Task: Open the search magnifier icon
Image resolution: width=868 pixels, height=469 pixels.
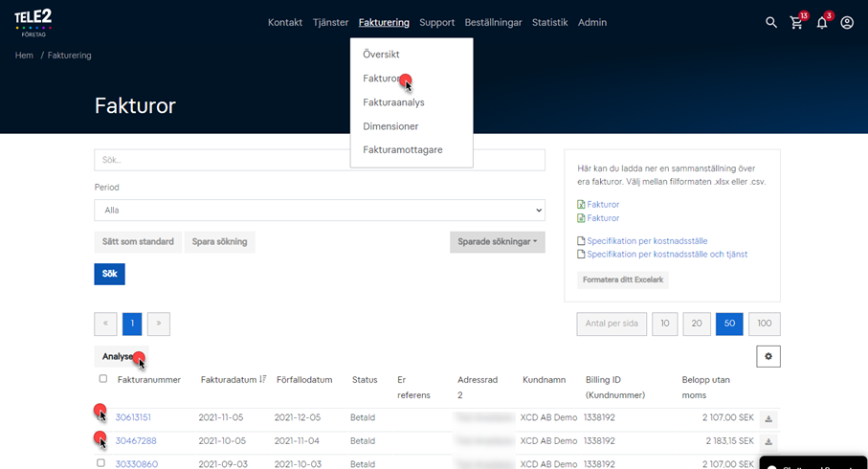Action: pyautogui.click(x=771, y=23)
